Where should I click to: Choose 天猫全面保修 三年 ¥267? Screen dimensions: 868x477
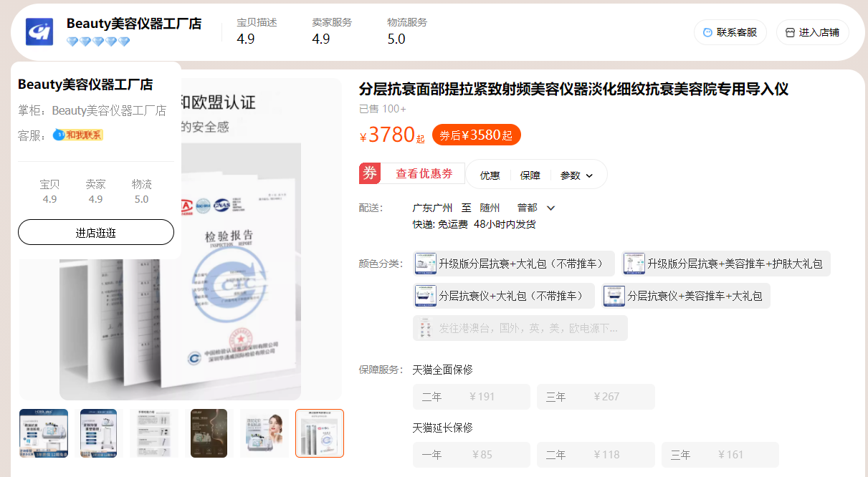click(x=596, y=397)
